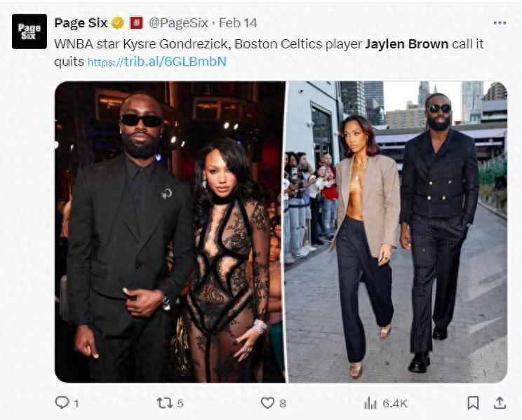522x420 pixels.
Task: Click the 6.4K views count
Action: (x=395, y=403)
